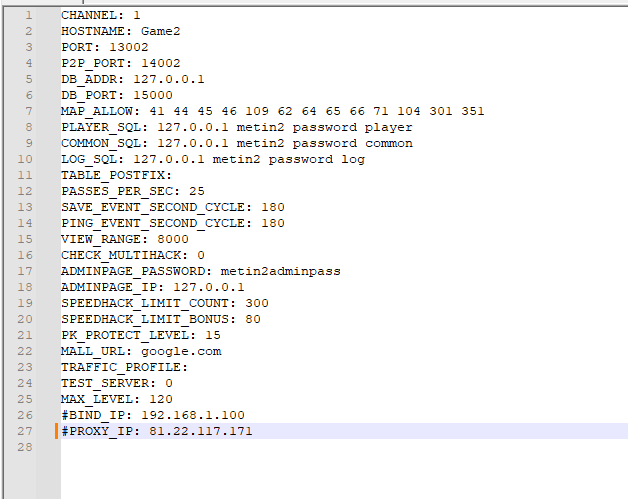Click the word player in PLAYER_SQL line
This screenshot has width=628, height=499.
click(388, 127)
